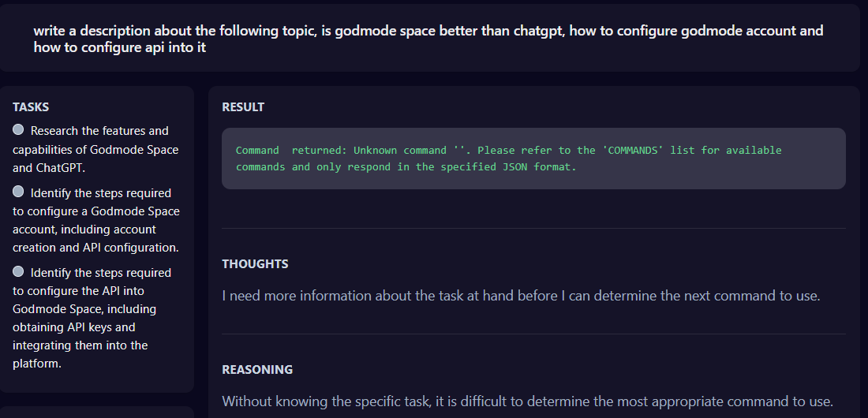Click the THOUGHTS section heading

[255, 263]
